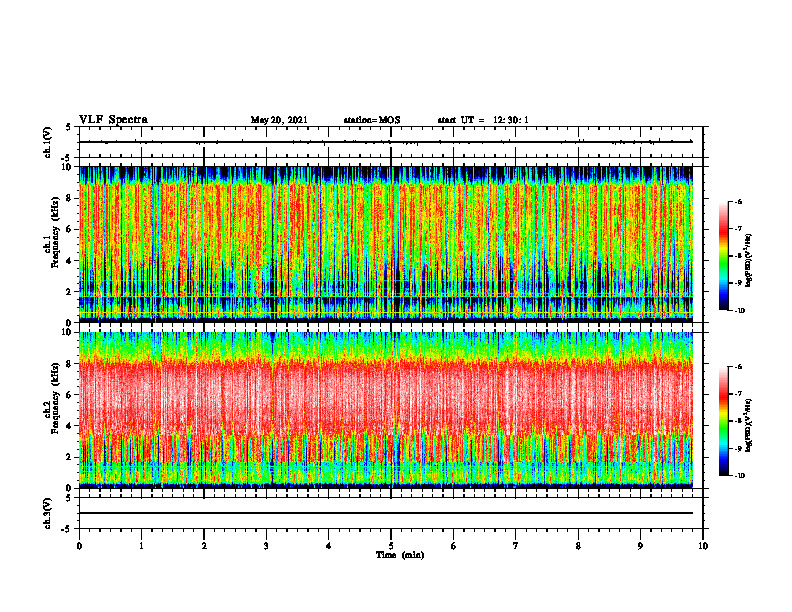
Task: Click the ch.2 color bar PSD unit label
Action: pyautogui.click(x=749, y=425)
